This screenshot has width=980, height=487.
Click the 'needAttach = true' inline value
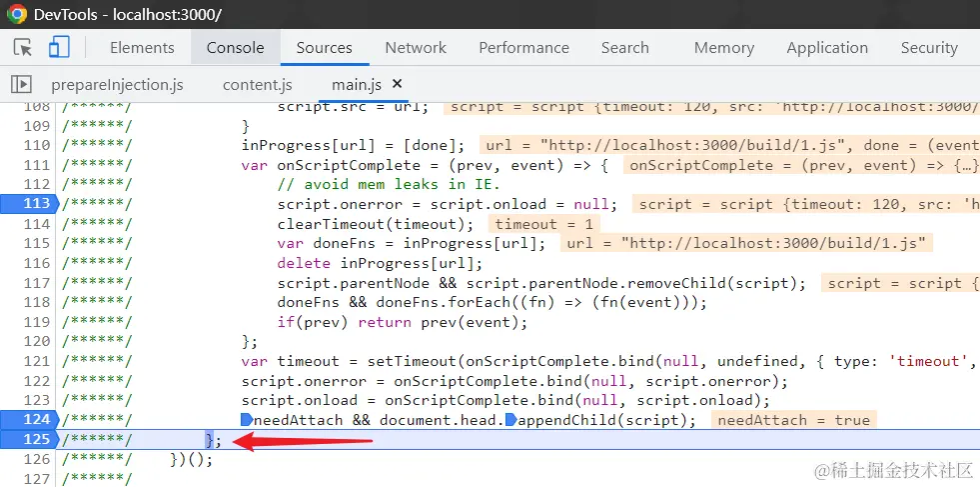pyautogui.click(x=793, y=420)
